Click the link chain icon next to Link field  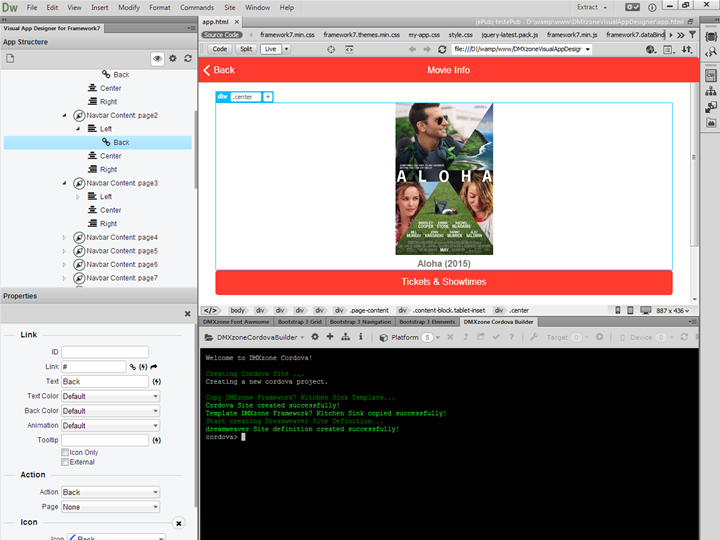133,366
